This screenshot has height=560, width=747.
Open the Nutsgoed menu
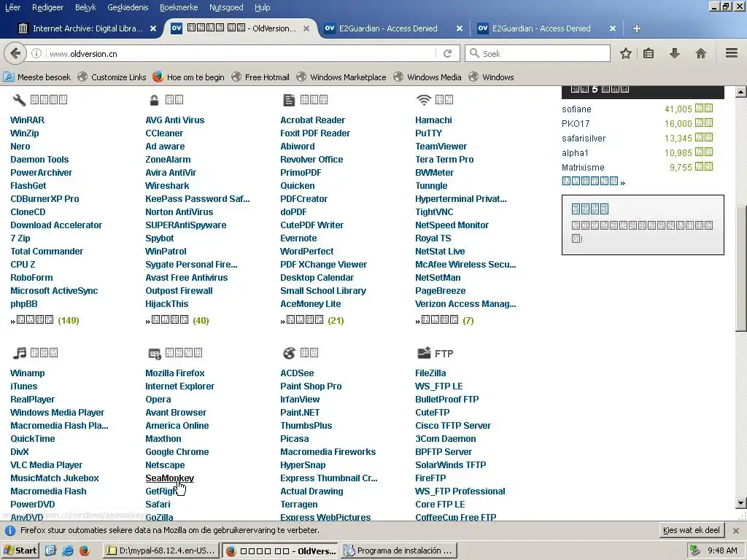click(226, 7)
